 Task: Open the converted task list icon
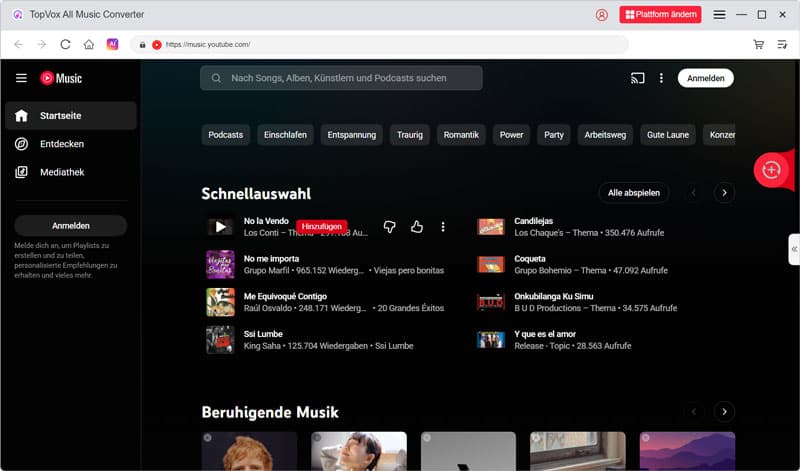click(782, 44)
